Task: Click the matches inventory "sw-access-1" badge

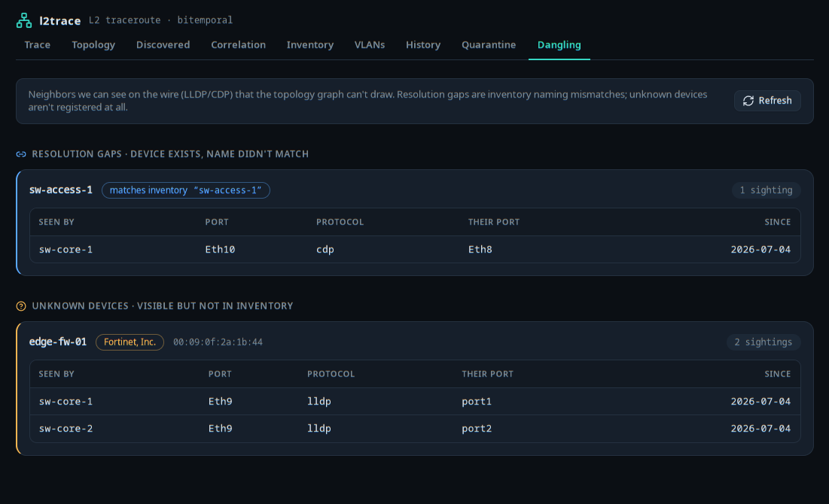Action: [185, 190]
